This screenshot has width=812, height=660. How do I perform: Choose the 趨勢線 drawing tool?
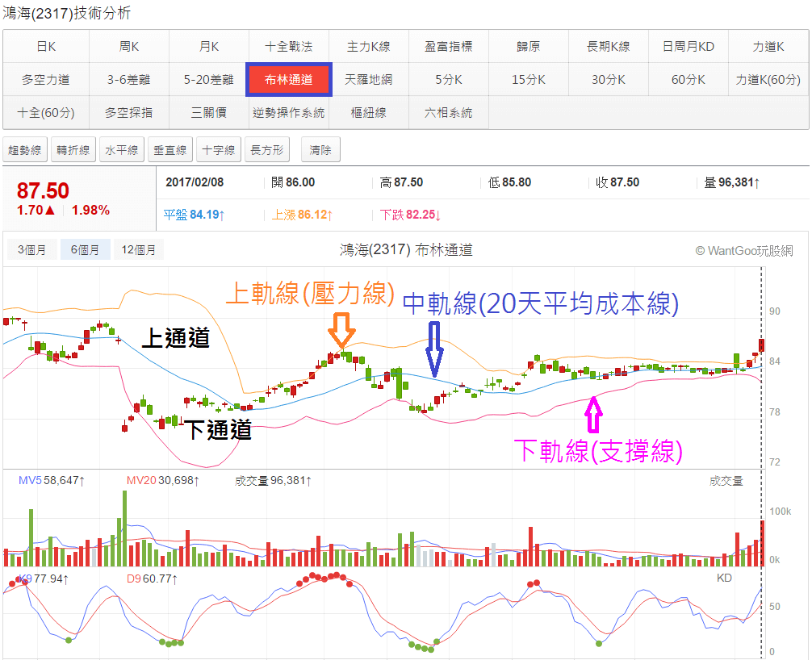click(25, 150)
